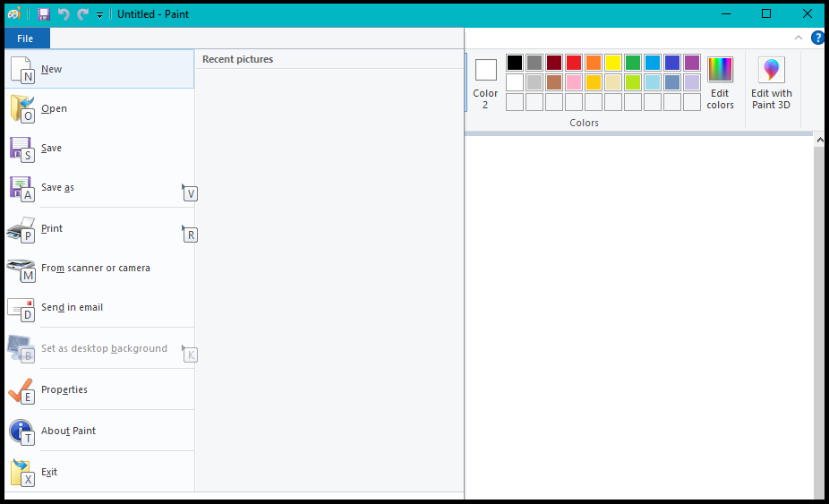Pick the blue-gray color swatch
The width and height of the screenshot is (829, 504).
pos(672,82)
